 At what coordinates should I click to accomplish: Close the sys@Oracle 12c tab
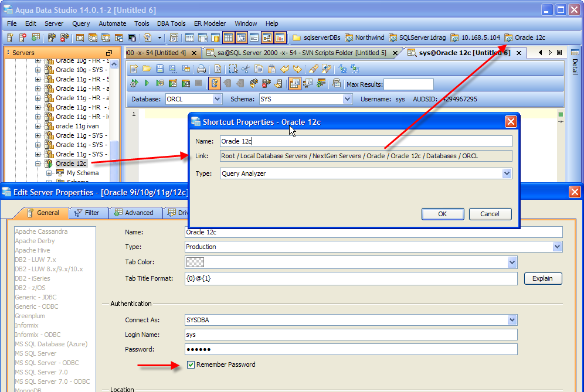pos(519,53)
